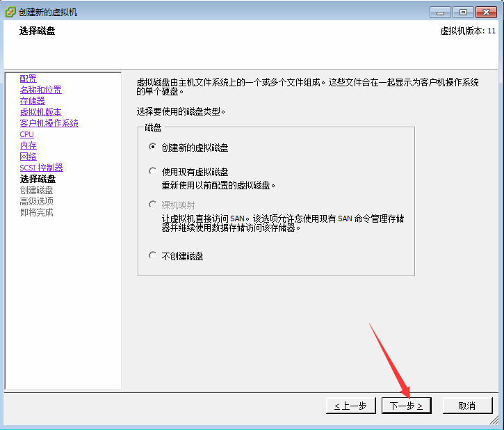The image size is (504, 430).
Task: Click the VMware wizard title bar icon
Action: point(10,13)
